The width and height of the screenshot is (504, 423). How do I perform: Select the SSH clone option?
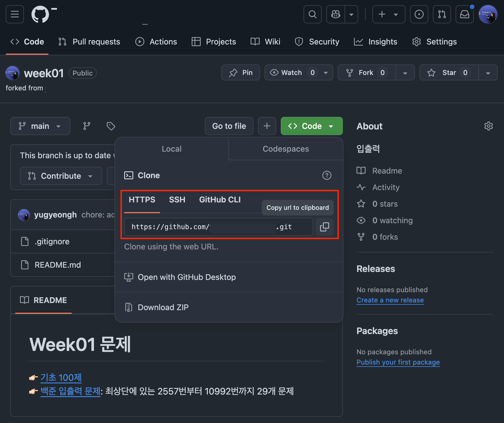pos(177,200)
